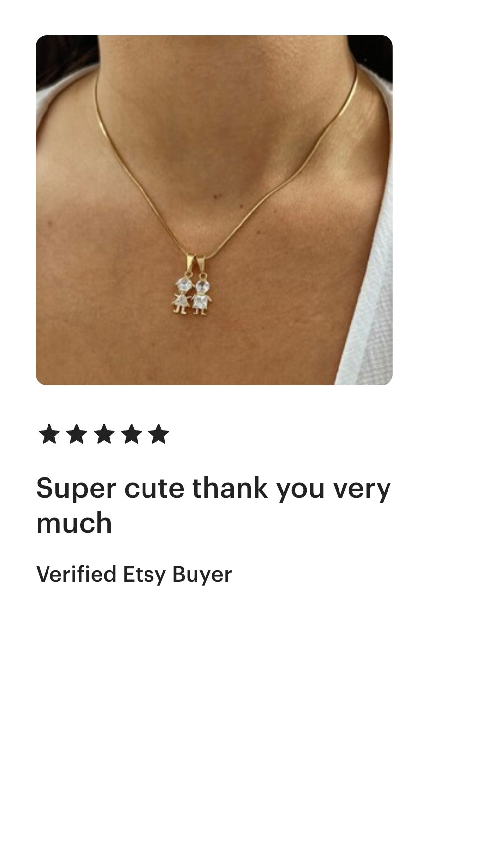Click the word 'much' in the review

tap(74, 523)
